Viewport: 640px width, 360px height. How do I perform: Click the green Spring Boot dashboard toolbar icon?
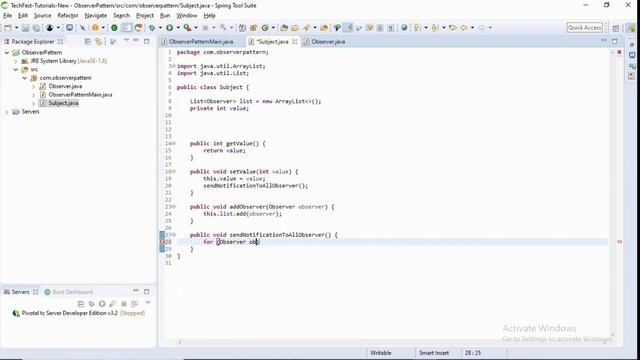pos(114,28)
